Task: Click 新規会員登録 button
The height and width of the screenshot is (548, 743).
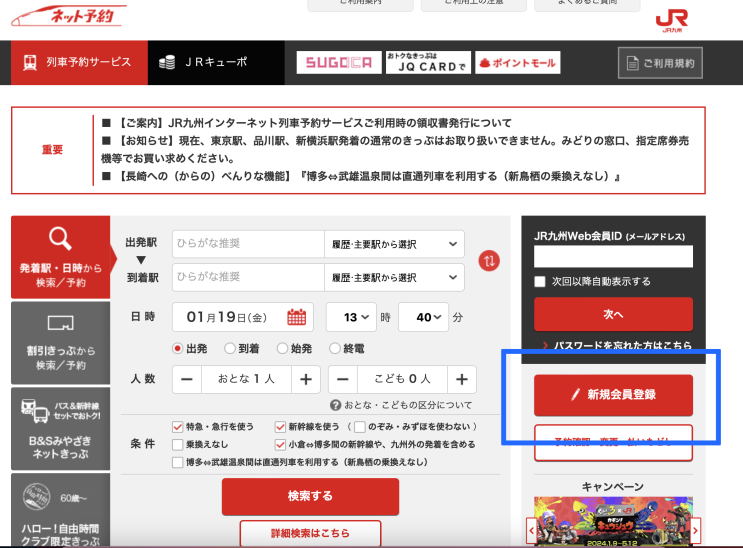Action: click(613, 395)
